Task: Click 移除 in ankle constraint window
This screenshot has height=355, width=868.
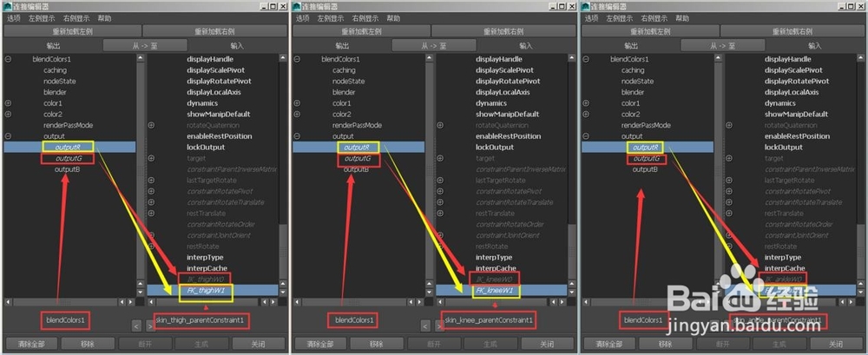Action: point(666,344)
